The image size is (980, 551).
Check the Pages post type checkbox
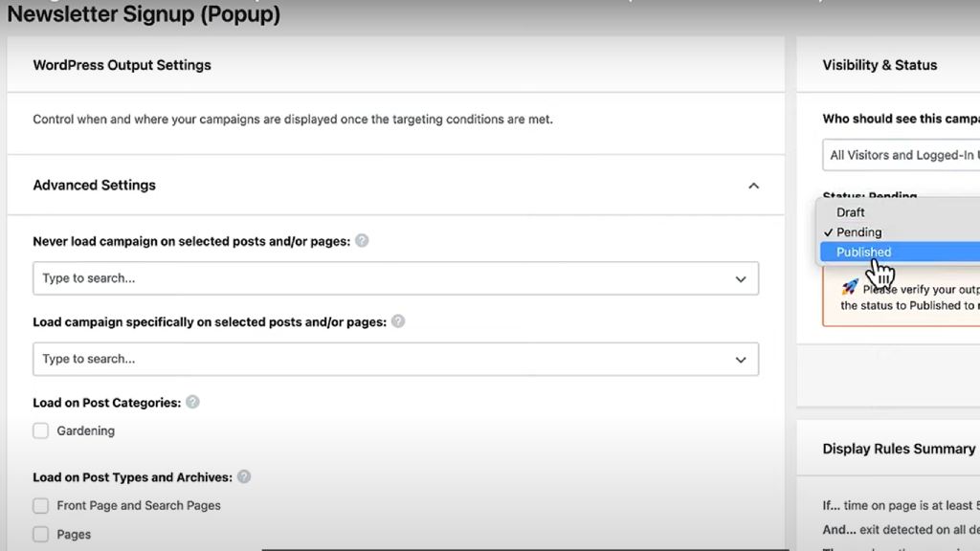point(40,534)
